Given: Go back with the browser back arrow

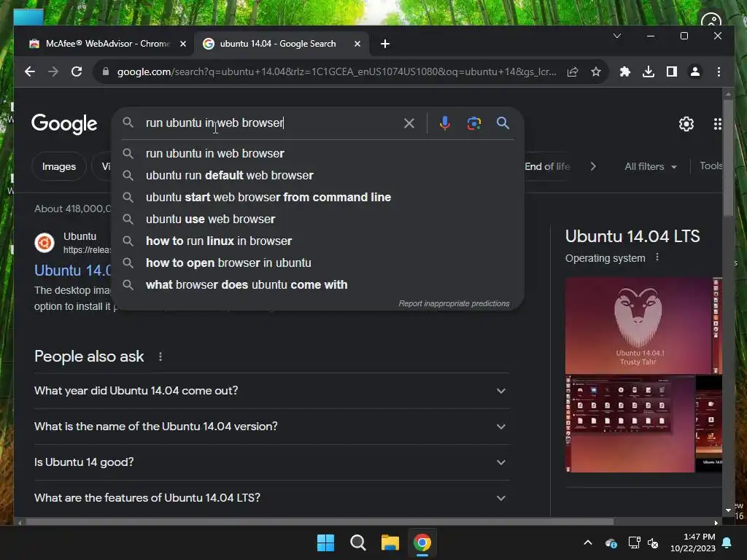Looking at the screenshot, I should pos(29,72).
